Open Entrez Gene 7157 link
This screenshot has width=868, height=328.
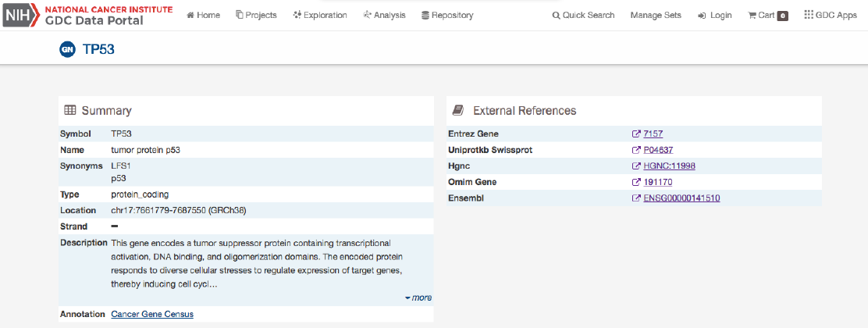653,134
